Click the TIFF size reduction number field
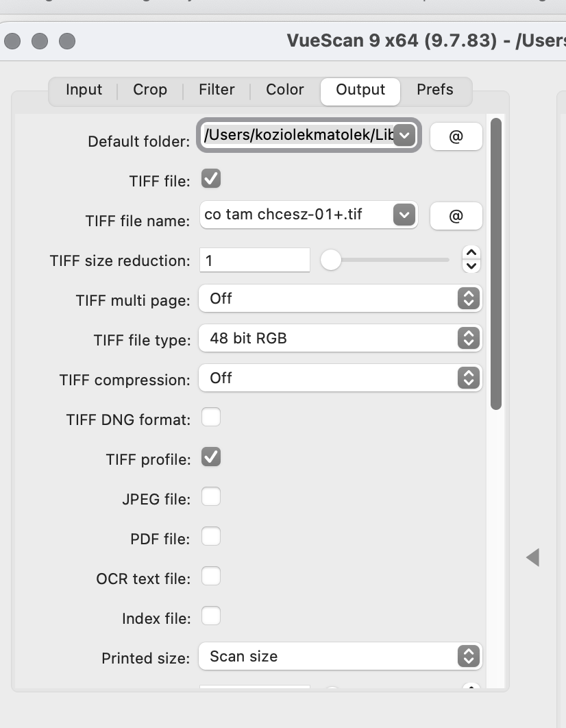566x728 pixels. click(254, 260)
